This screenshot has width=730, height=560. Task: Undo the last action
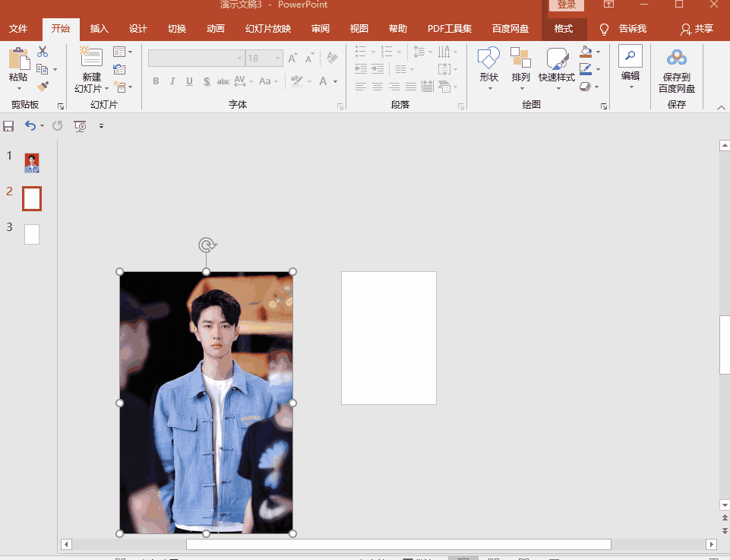[x=30, y=126]
